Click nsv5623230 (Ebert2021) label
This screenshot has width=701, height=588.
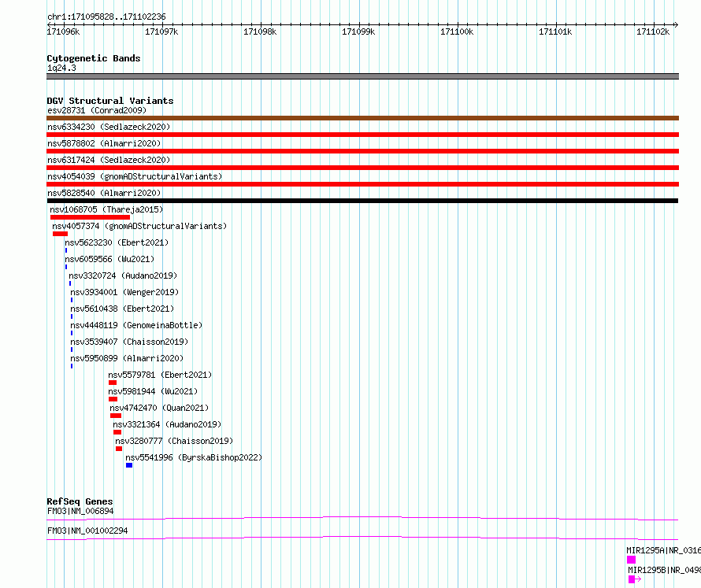point(117,242)
